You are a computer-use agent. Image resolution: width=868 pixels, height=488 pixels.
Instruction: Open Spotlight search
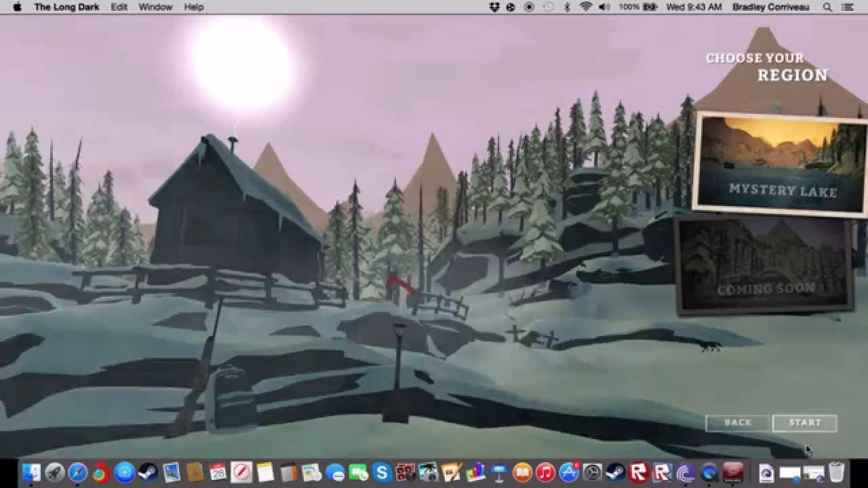[x=827, y=7]
